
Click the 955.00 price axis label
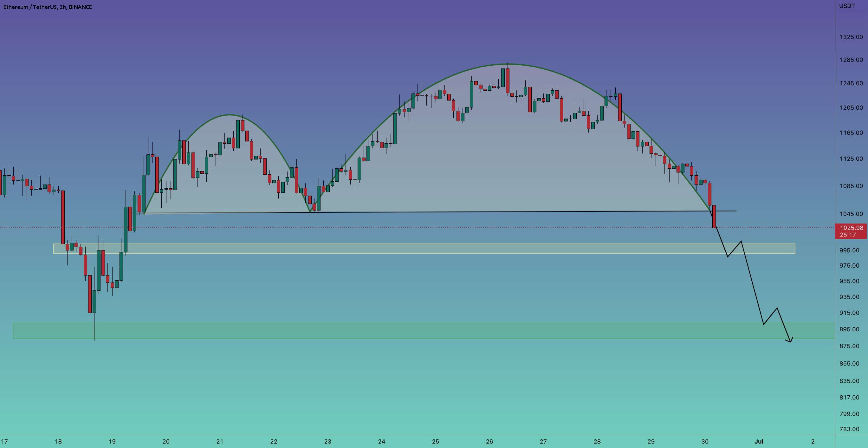[850, 281]
